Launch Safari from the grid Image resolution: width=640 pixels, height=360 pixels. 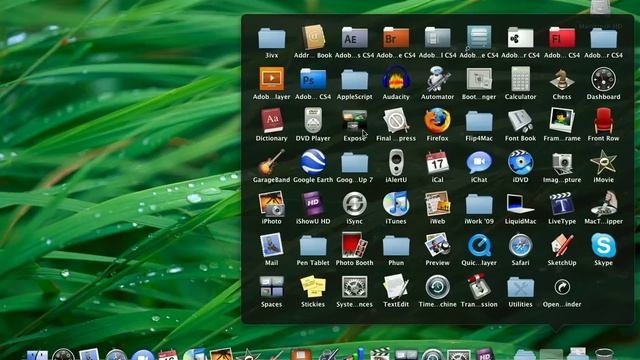pyautogui.click(x=520, y=246)
